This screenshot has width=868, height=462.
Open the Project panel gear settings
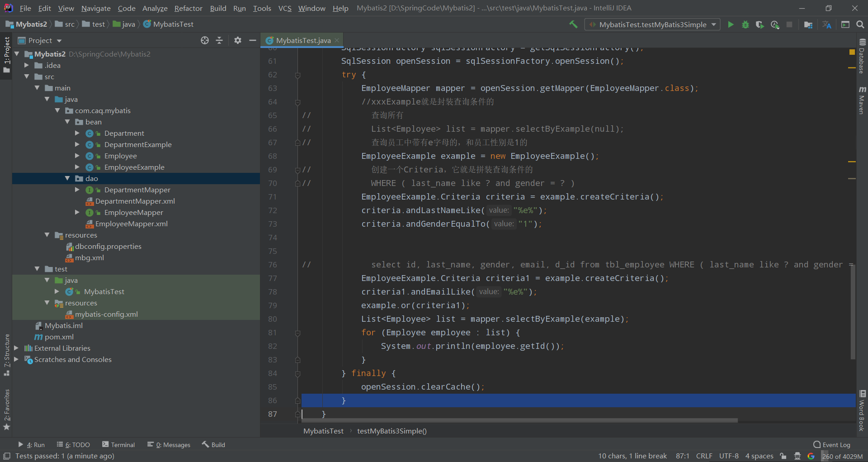pos(238,40)
